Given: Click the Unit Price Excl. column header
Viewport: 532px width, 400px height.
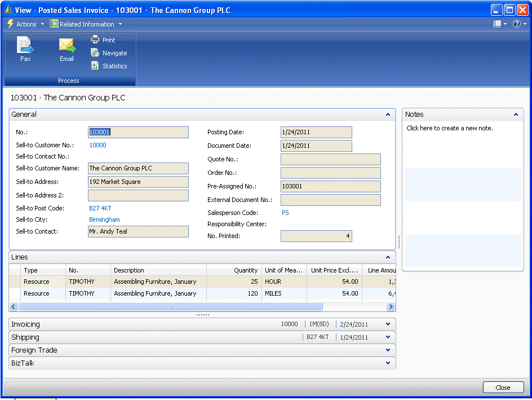Looking at the screenshot, I should pyautogui.click(x=334, y=270).
